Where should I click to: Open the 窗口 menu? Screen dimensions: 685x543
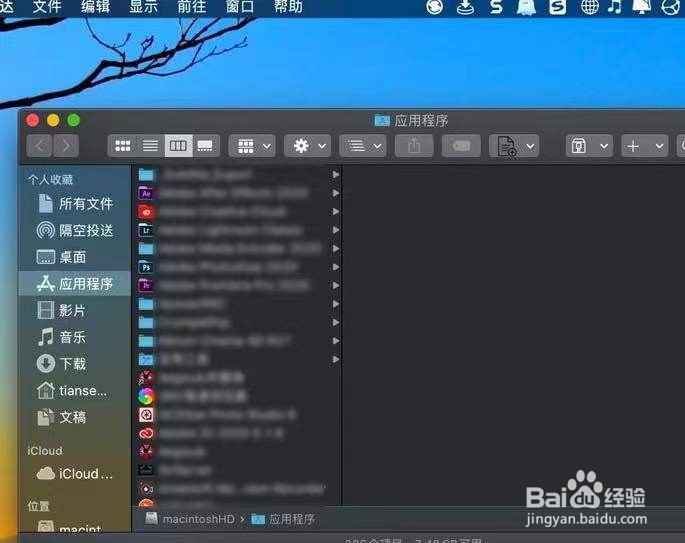(x=239, y=7)
